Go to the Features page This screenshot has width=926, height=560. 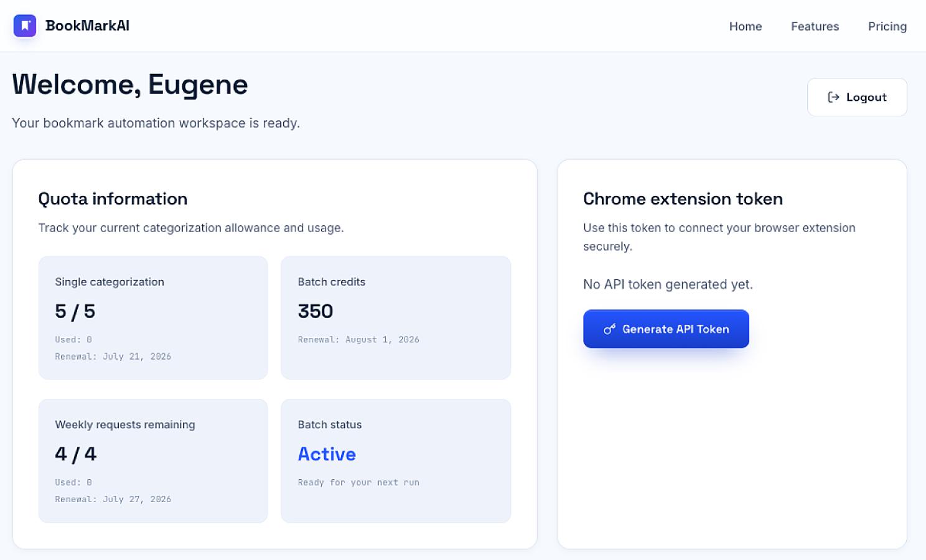pos(815,26)
